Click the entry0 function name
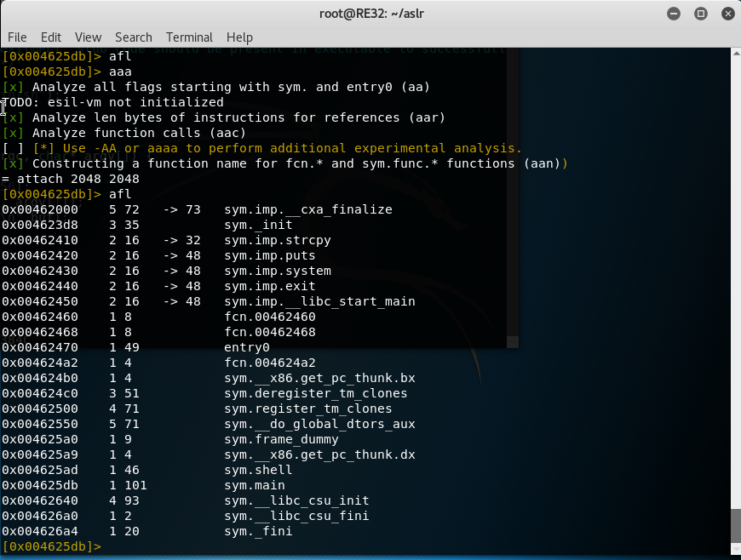Image resolution: width=741 pixels, height=560 pixels. tap(247, 347)
